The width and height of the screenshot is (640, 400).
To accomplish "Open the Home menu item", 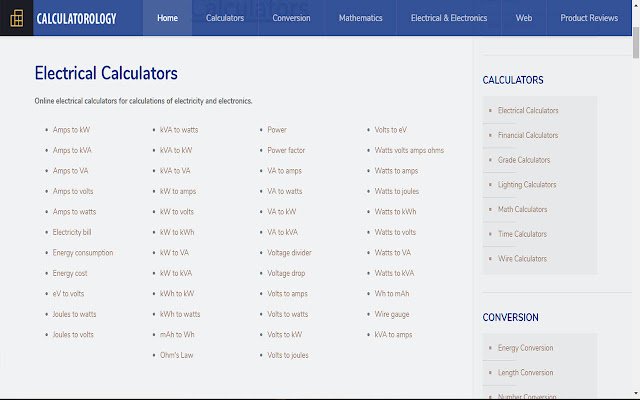I will click(x=167, y=18).
